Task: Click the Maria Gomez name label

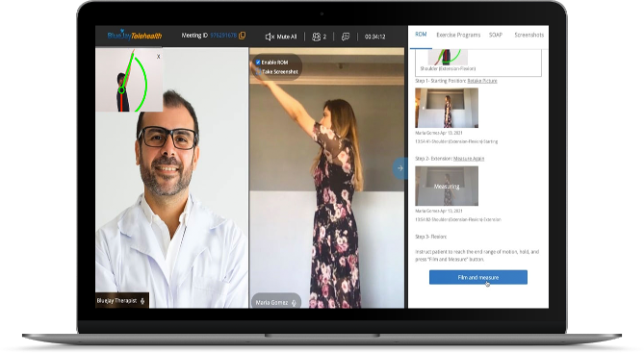Action: coord(271,303)
